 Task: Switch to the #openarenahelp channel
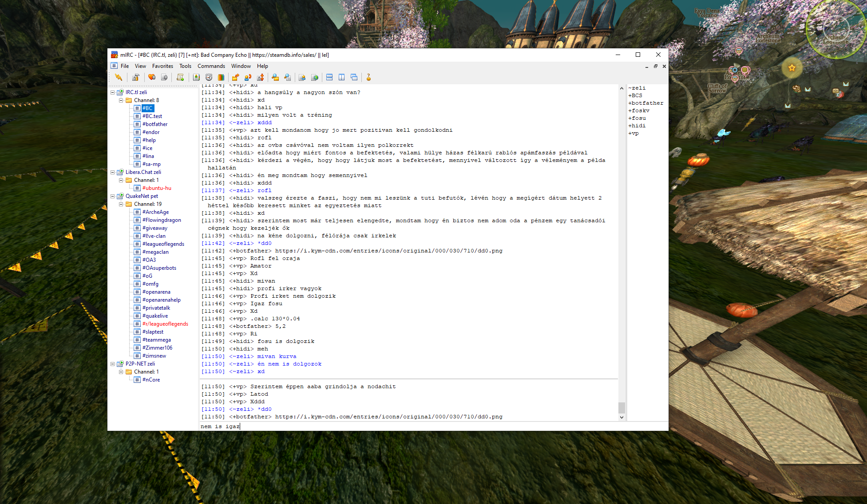(162, 300)
